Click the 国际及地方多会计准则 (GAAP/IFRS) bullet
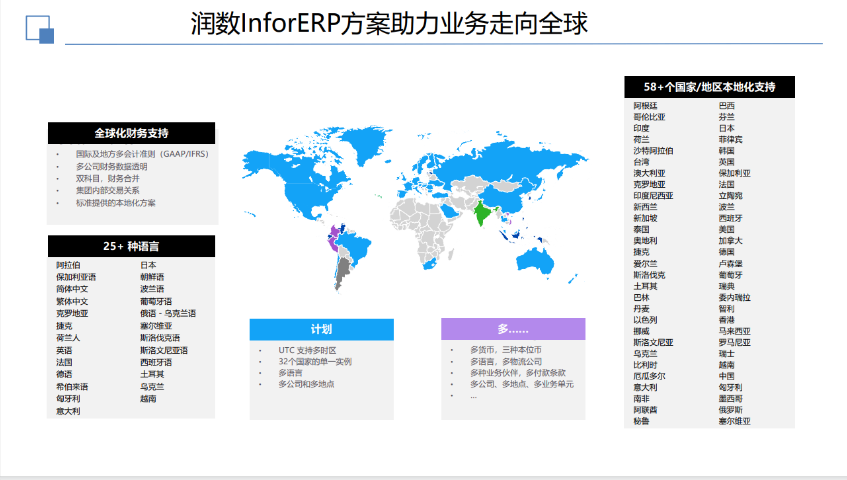847x480 pixels. pos(140,154)
